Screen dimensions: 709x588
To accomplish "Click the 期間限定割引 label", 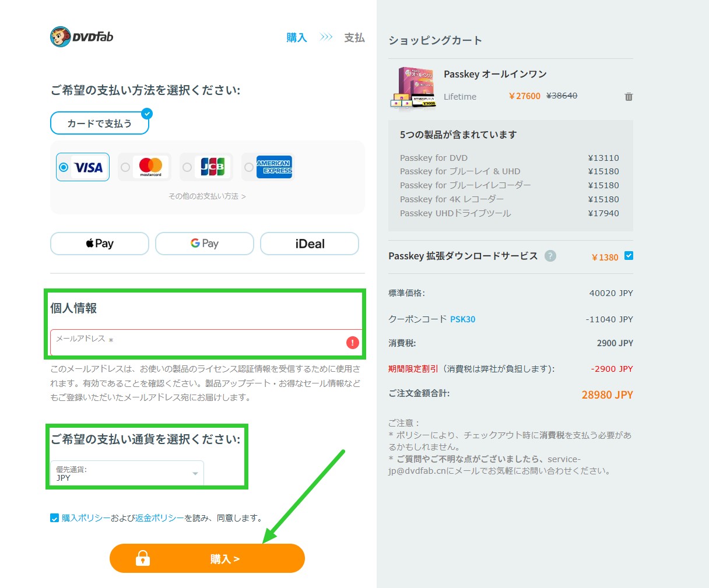I will pos(413,369).
